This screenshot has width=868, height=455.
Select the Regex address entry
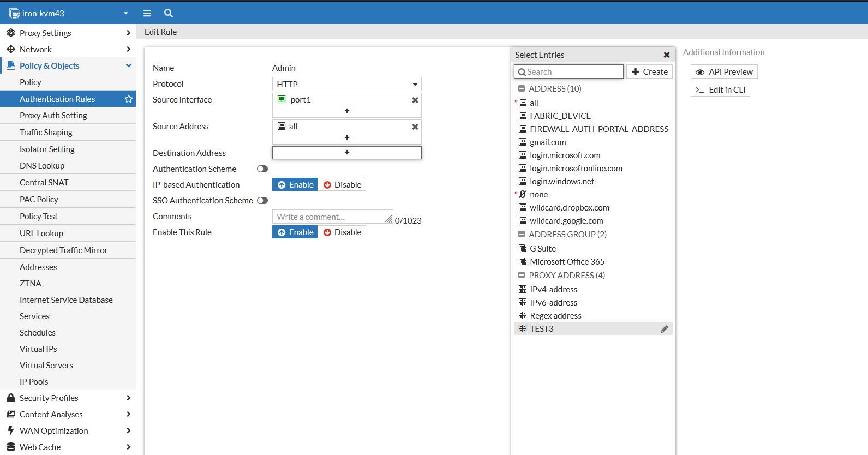(x=593, y=316)
